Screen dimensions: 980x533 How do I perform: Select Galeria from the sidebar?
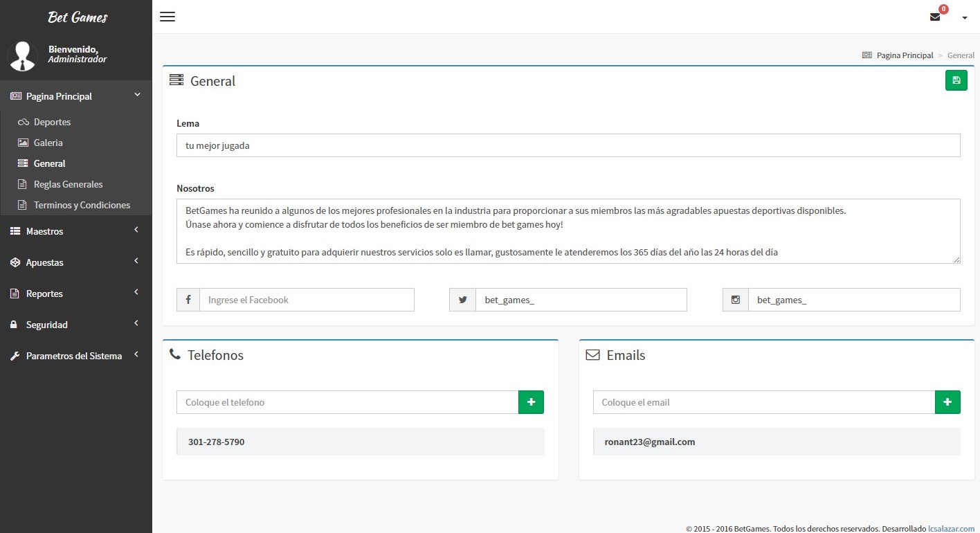coord(48,143)
